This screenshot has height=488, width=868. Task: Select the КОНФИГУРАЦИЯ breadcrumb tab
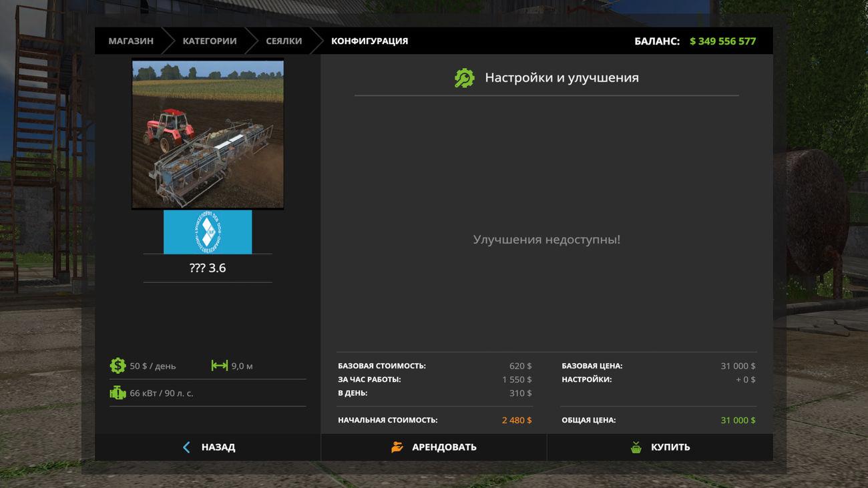pyautogui.click(x=369, y=41)
